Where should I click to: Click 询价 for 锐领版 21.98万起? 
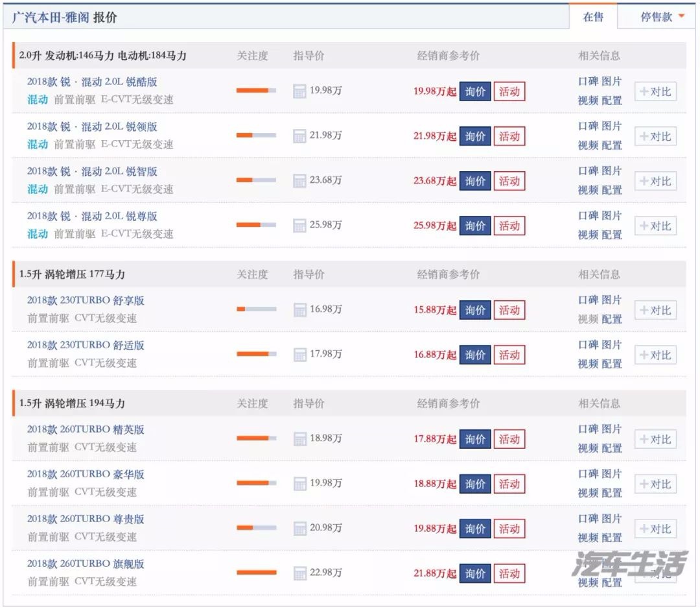click(475, 136)
